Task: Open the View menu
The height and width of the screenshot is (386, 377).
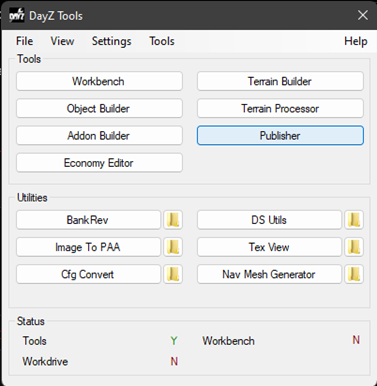Action: pyautogui.click(x=62, y=41)
